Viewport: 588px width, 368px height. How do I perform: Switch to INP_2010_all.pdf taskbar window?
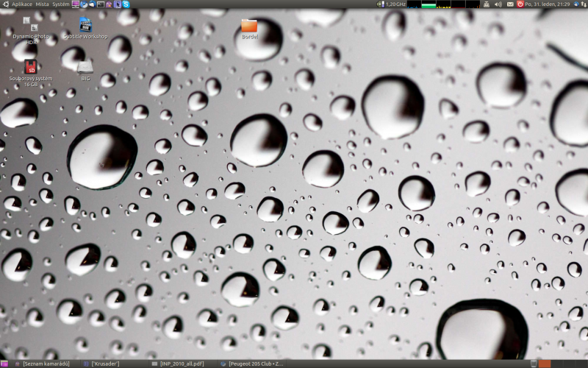tap(181, 364)
